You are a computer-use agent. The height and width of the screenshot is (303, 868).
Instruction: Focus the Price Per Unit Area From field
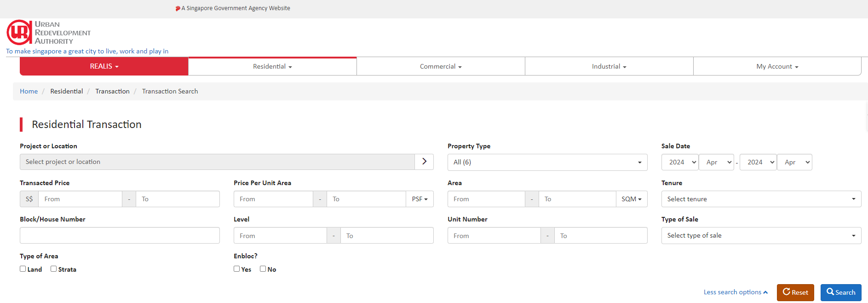click(x=273, y=199)
